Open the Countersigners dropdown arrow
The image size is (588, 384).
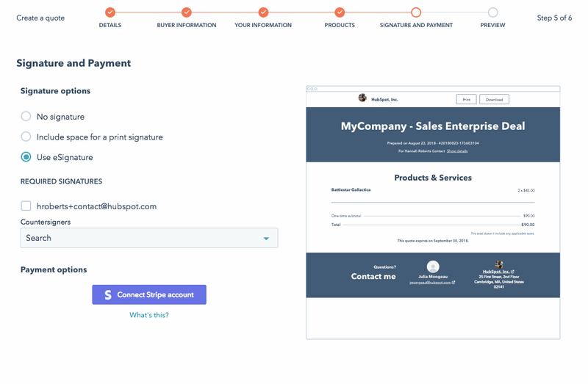pyautogui.click(x=266, y=238)
